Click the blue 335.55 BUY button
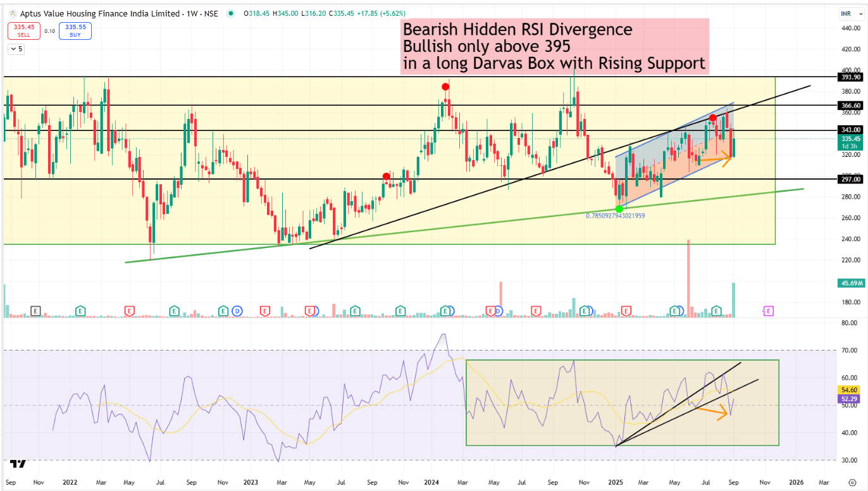This screenshot has width=868, height=491. 75,30
